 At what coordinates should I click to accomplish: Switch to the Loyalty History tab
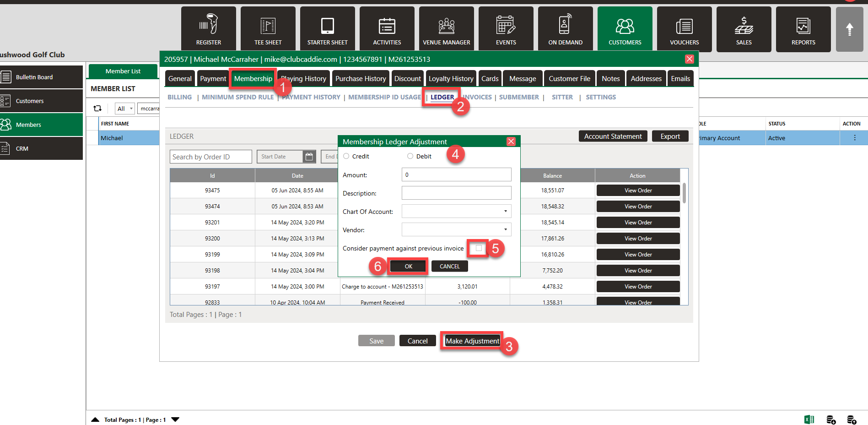(x=451, y=79)
